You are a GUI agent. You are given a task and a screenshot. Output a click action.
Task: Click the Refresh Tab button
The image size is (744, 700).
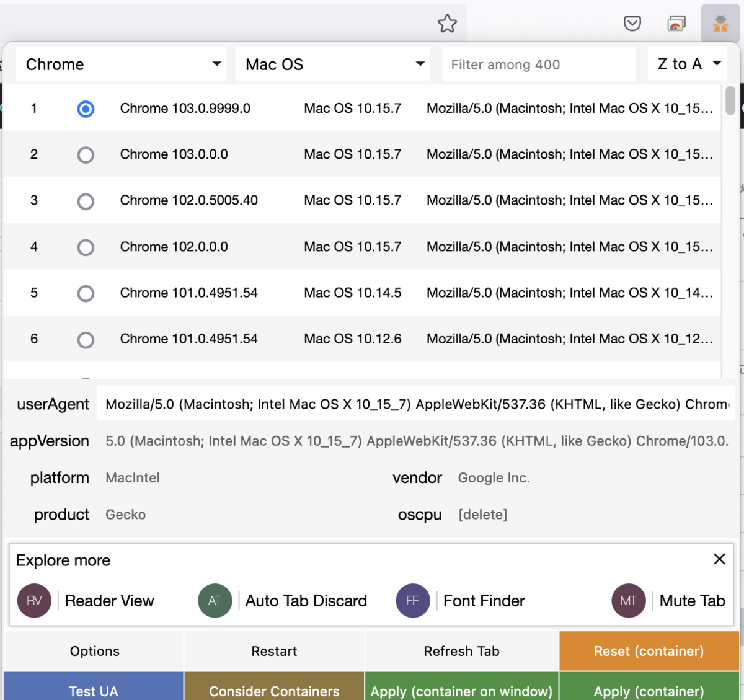click(461, 651)
